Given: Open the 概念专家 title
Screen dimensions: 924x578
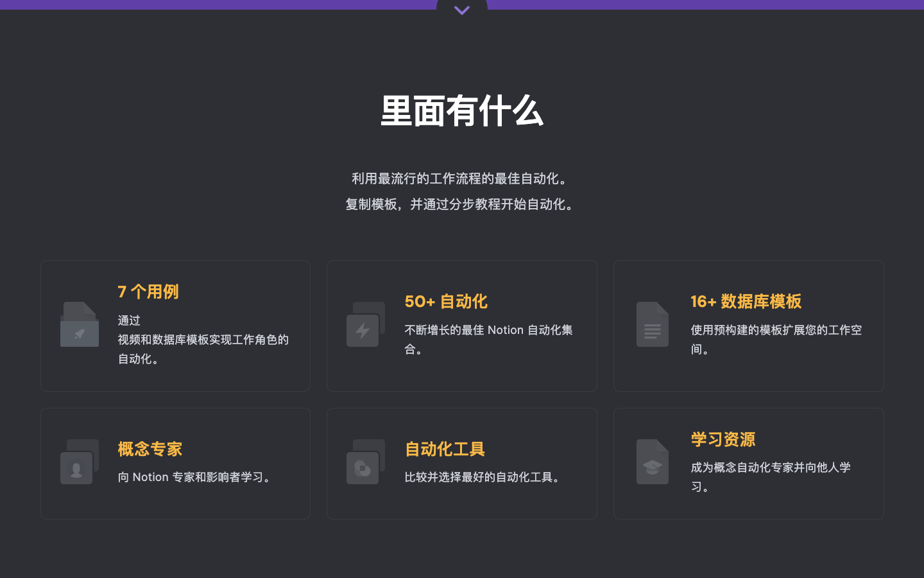Looking at the screenshot, I should 150,449.
